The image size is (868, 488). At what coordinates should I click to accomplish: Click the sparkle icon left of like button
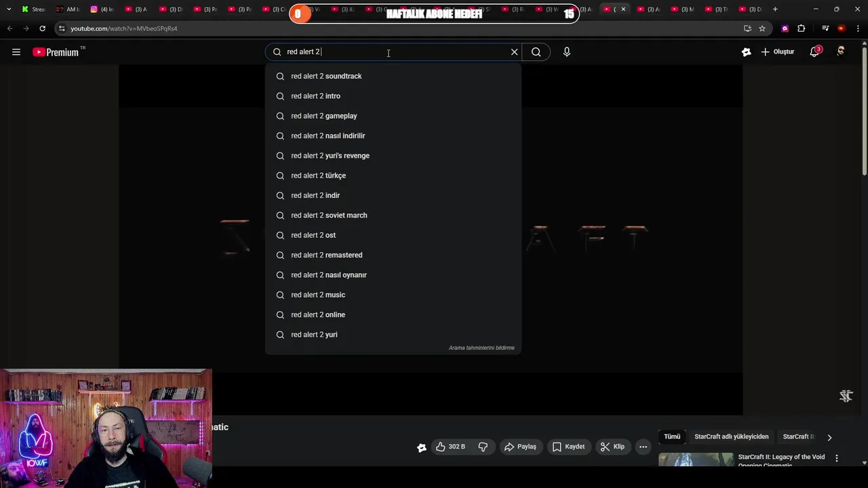click(422, 447)
